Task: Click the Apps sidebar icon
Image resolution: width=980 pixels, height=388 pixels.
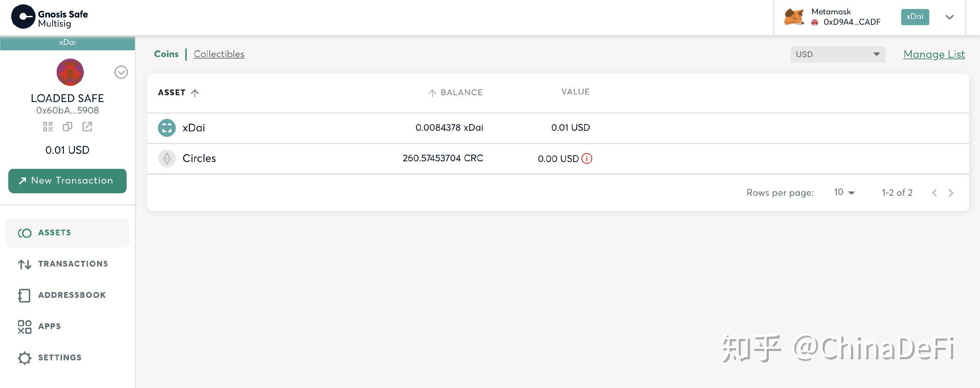Action: 23,325
